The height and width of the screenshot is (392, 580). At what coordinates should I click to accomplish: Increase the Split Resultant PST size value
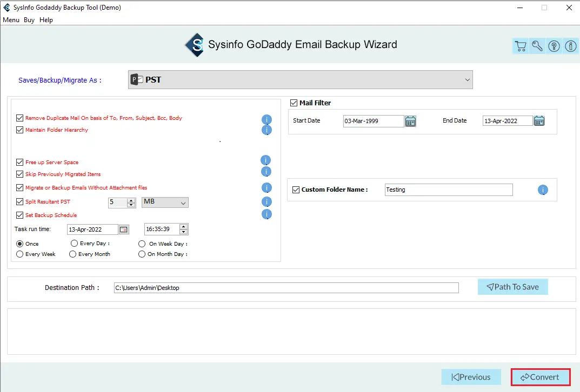point(131,200)
